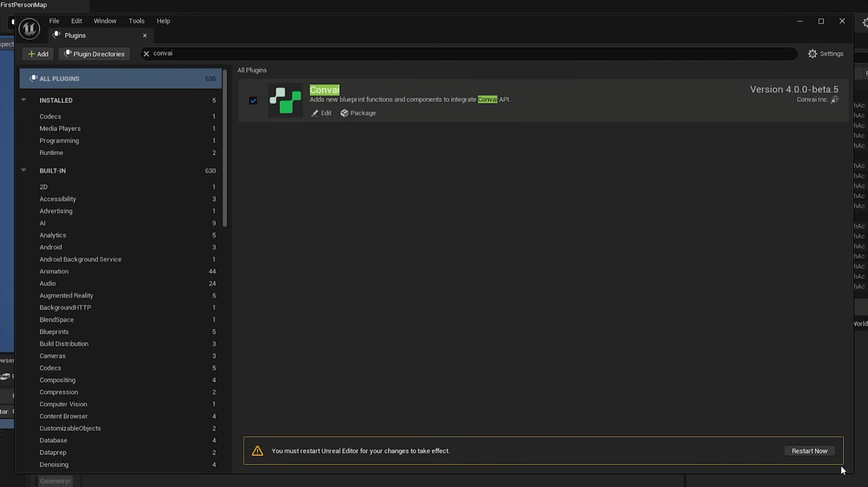
Task: Uncheck the Convai plugin enabled checkbox
Action: coord(253,100)
